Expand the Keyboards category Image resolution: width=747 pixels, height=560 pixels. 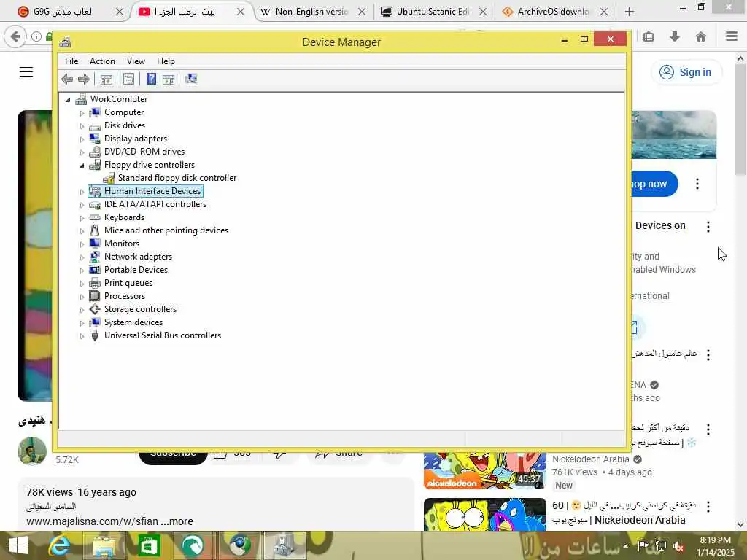[82, 218]
